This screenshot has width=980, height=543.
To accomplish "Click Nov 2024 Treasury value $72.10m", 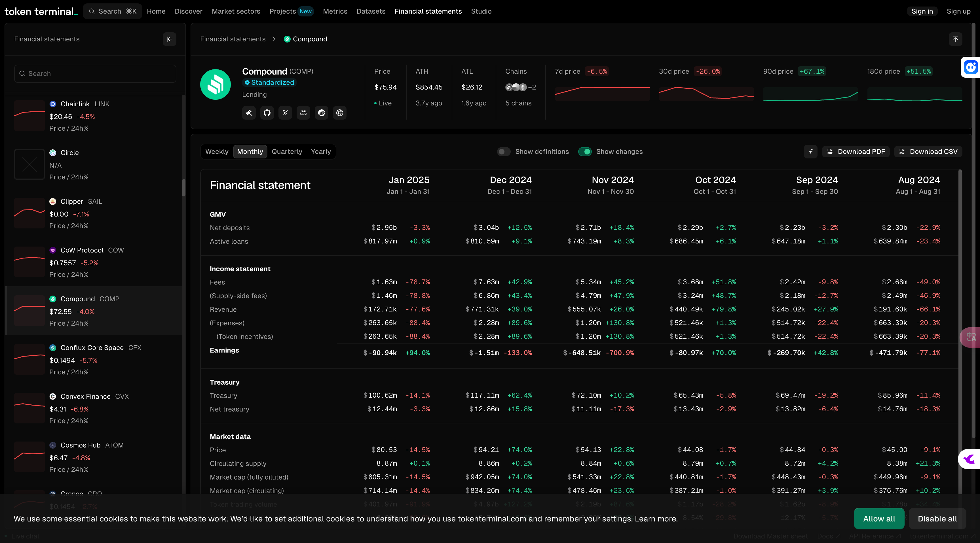I will 586,395.
